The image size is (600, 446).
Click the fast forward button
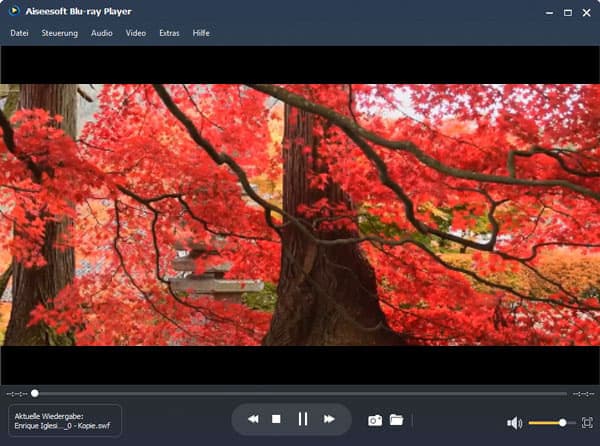[x=329, y=420]
